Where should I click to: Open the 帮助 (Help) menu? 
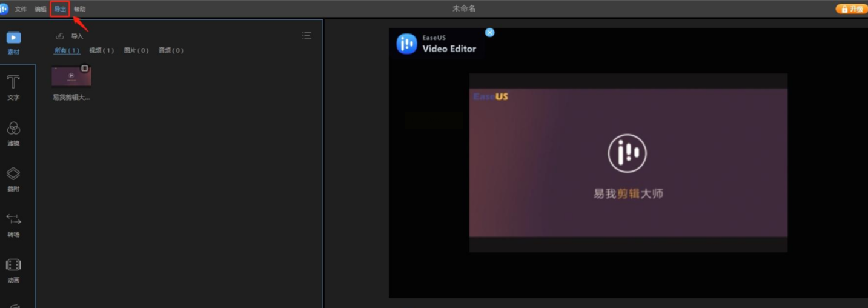point(79,9)
